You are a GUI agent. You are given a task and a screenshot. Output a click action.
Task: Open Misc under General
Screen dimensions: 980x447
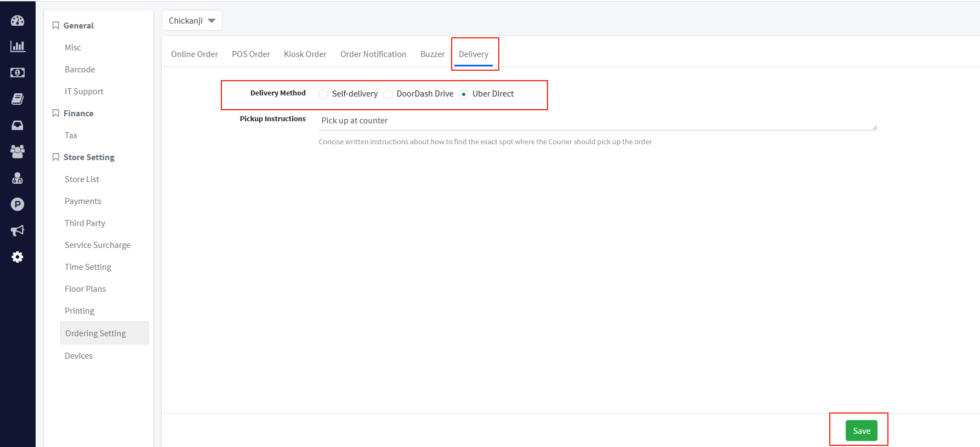point(73,48)
